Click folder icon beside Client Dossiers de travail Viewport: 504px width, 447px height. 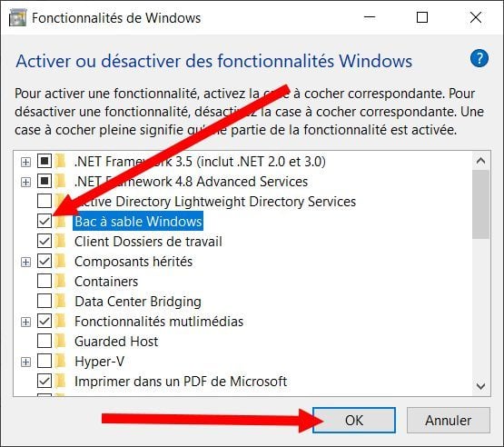point(60,241)
